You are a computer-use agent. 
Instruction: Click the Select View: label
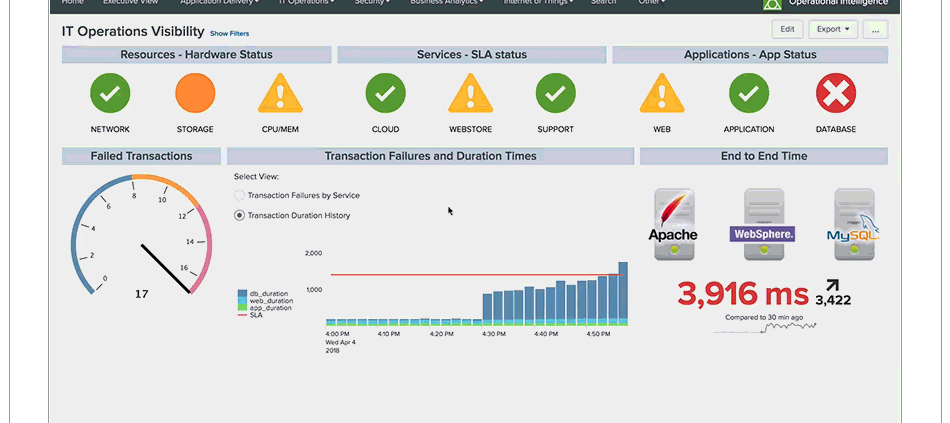[256, 177]
